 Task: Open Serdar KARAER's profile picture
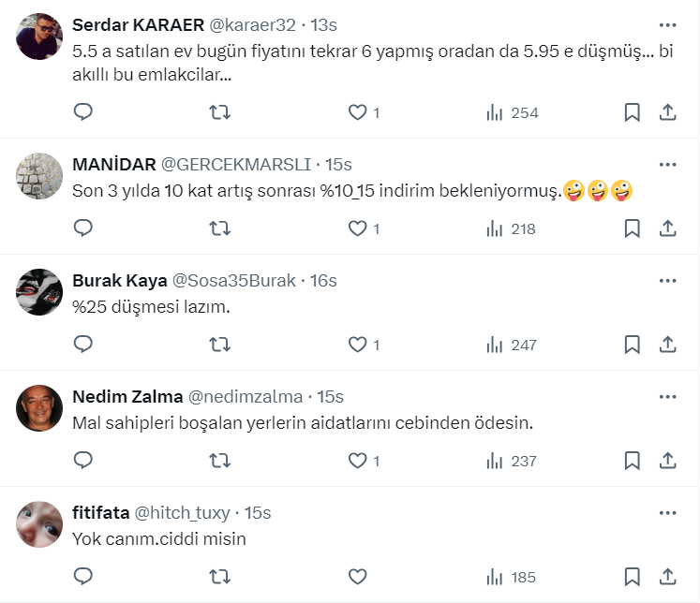pos(40,37)
